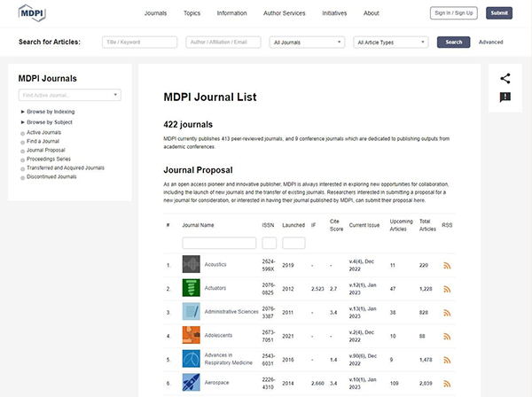This screenshot has width=532, height=397.
Task: Open RSS feed for Actuators
Action: [447, 289]
